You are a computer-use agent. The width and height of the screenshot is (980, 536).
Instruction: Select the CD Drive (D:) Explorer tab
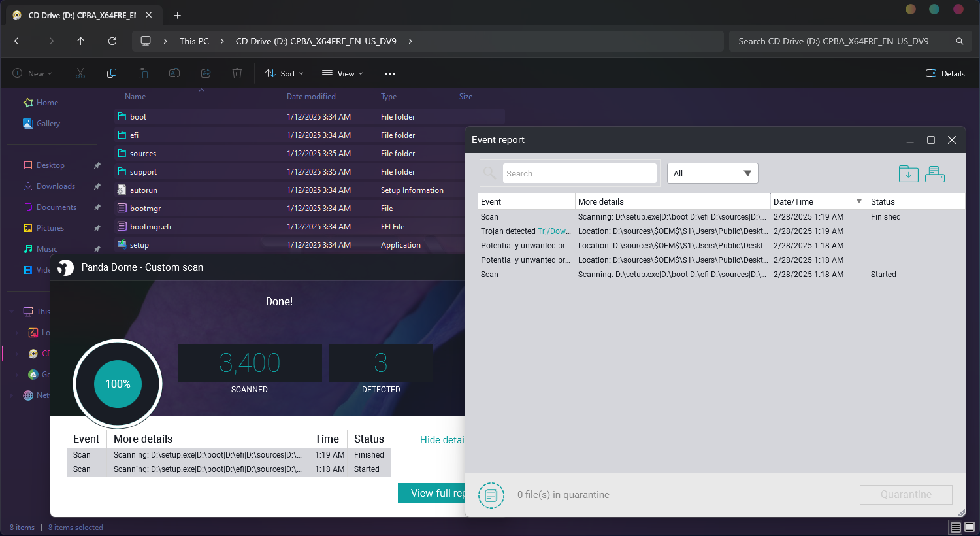coord(82,15)
